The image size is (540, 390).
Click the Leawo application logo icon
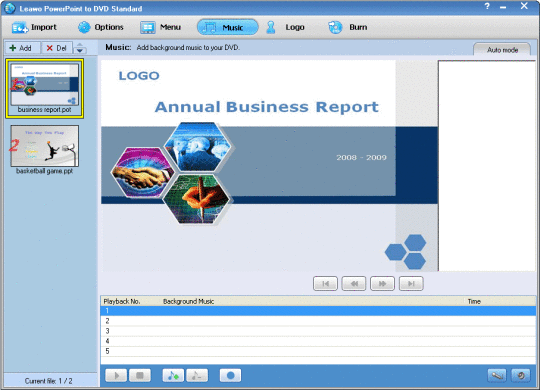[10, 8]
